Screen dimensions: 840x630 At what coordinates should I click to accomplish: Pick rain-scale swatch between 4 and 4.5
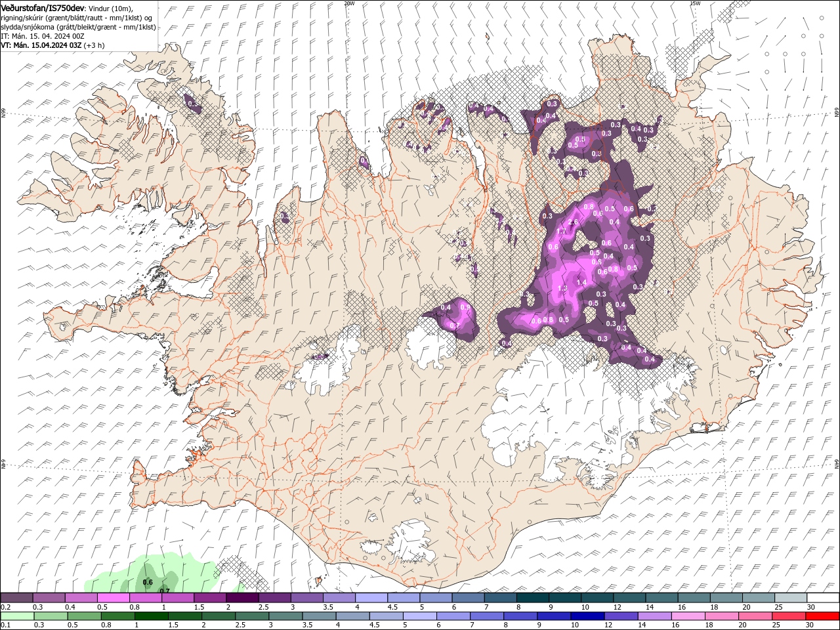pos(352,616)
